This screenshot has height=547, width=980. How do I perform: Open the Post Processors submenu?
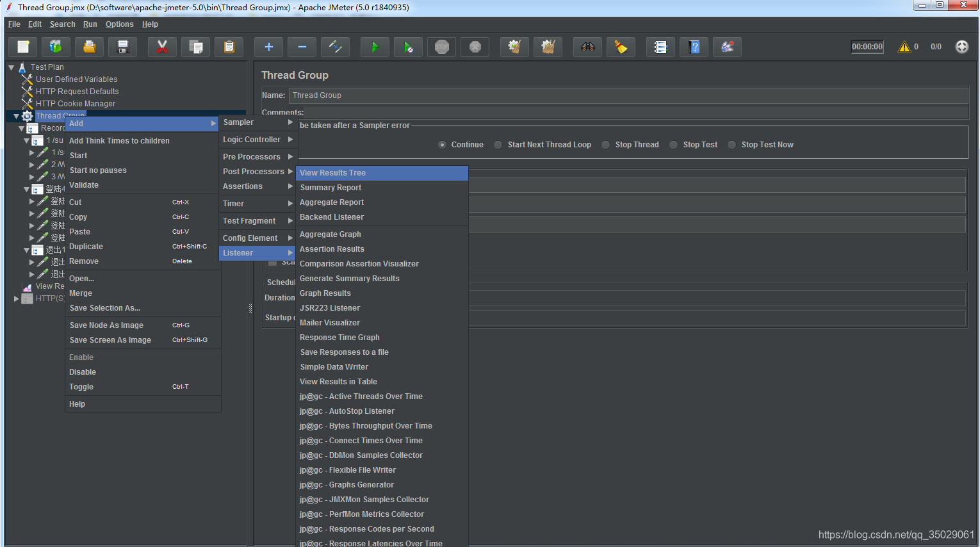(x=257, y=172)
